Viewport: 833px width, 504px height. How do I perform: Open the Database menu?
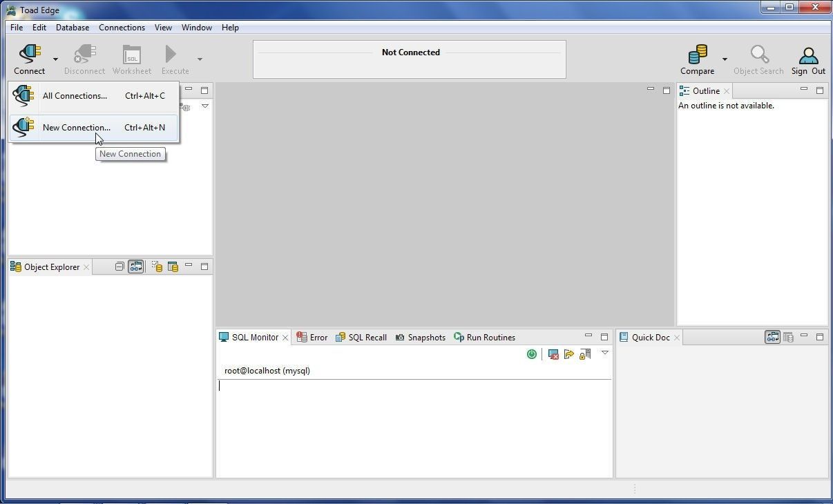coord(73,28)
